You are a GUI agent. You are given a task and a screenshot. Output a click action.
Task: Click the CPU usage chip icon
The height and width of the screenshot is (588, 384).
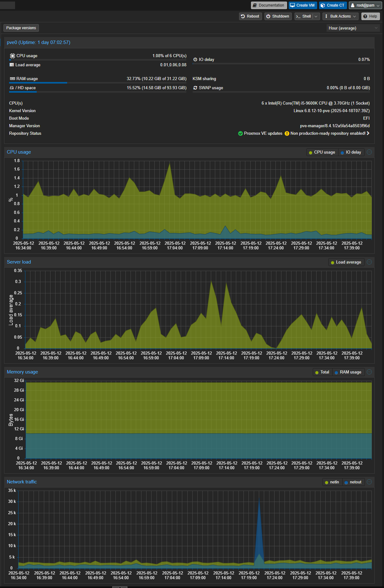click(12, 56)
